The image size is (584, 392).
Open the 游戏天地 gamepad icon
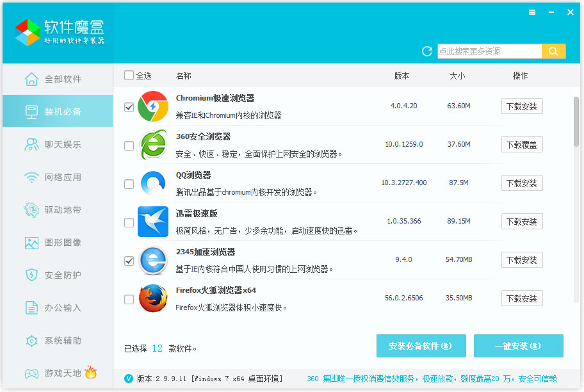pos(31,373)
